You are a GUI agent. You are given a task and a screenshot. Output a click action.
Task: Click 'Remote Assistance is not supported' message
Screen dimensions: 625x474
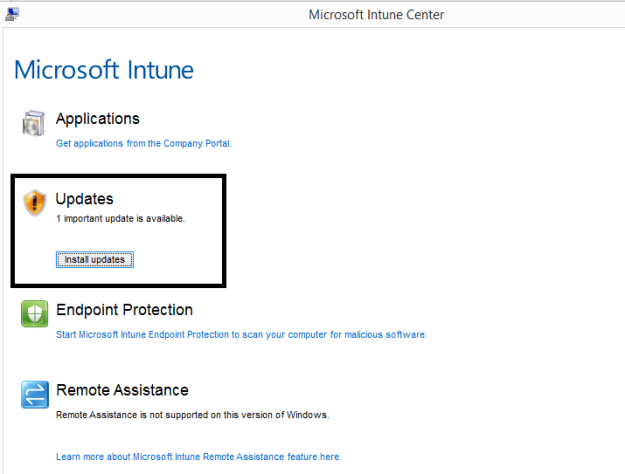[193, 415]
